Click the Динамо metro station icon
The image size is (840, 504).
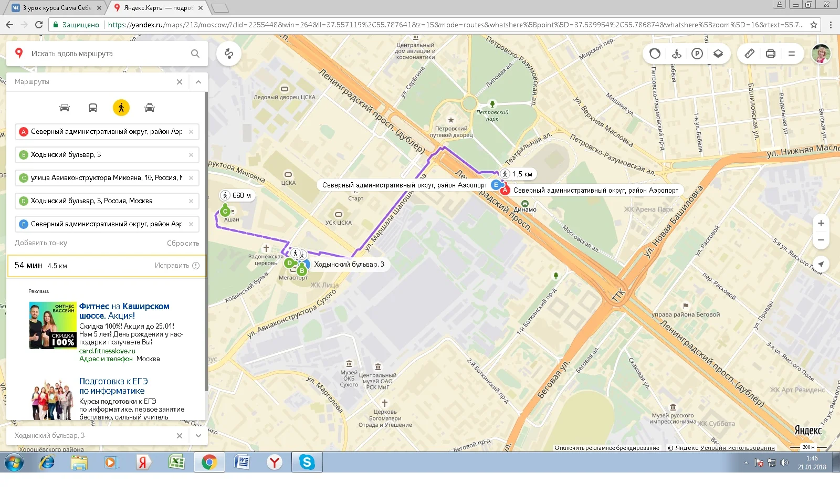point(524,203)
